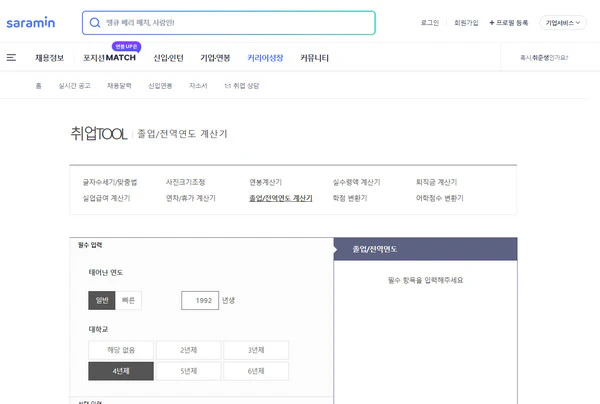This screenshot has height=404, width=600.
Task: Click the saramin logo
Action: coord(32,22)
